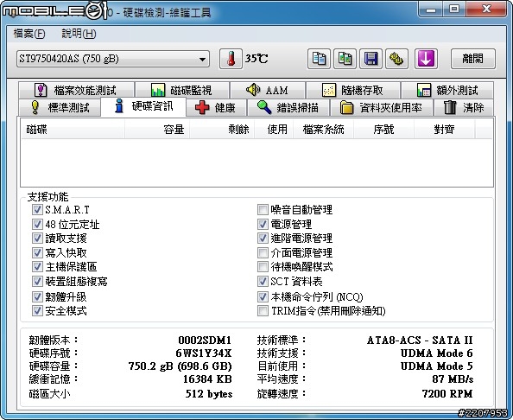
Task: Click the copy screenshot icon
Action: coord(345,59)
